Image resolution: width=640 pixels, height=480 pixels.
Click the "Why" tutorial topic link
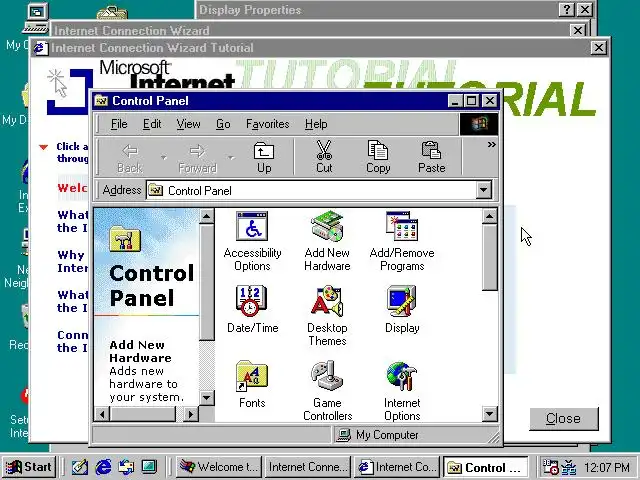pyautogui.click(x=73, y=262)
